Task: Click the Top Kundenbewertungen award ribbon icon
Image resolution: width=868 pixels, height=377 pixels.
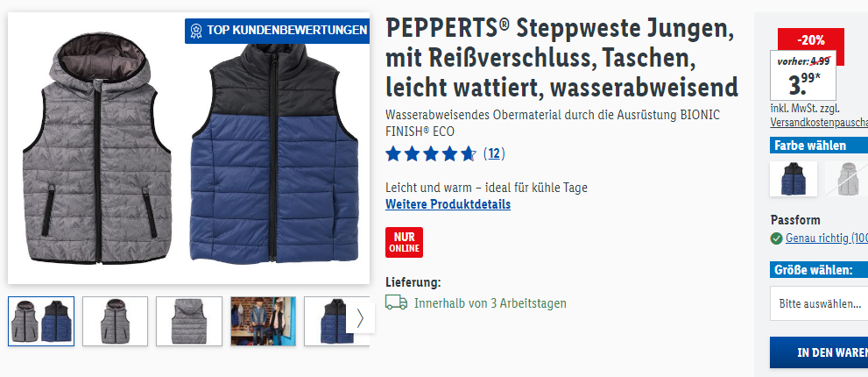Action: (196, 31)
